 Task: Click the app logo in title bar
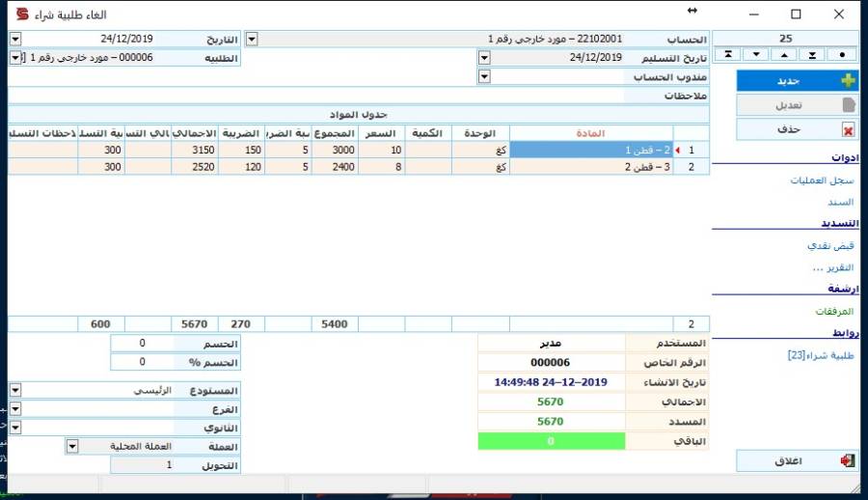[22, 14]
